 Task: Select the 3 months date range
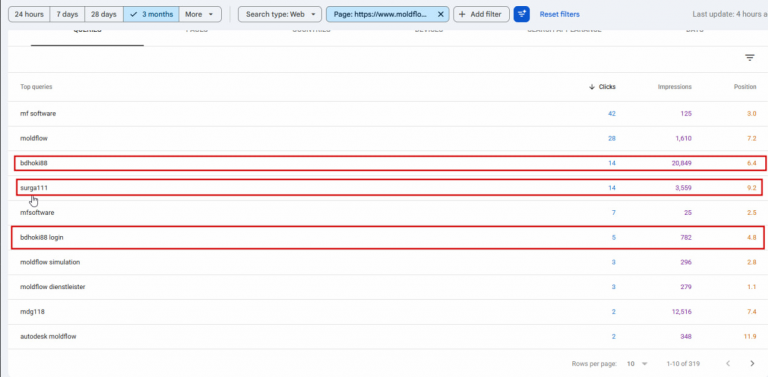click(x=151, y=14)
